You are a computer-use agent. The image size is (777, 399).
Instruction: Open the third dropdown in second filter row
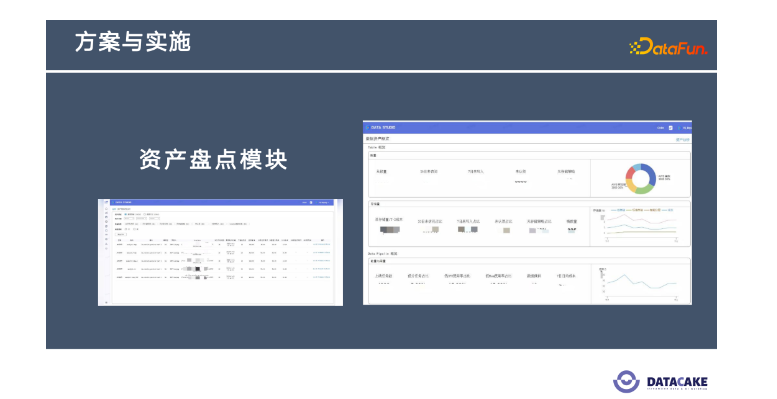[x=155, y=218]
